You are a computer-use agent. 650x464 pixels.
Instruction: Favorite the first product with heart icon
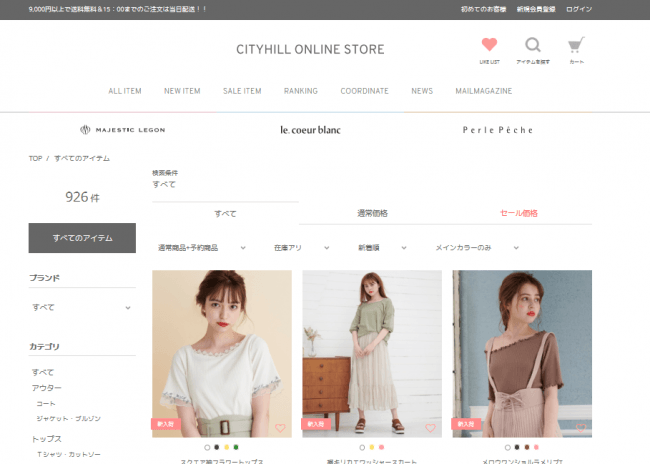pyautogui.click(x=280, y=427)
